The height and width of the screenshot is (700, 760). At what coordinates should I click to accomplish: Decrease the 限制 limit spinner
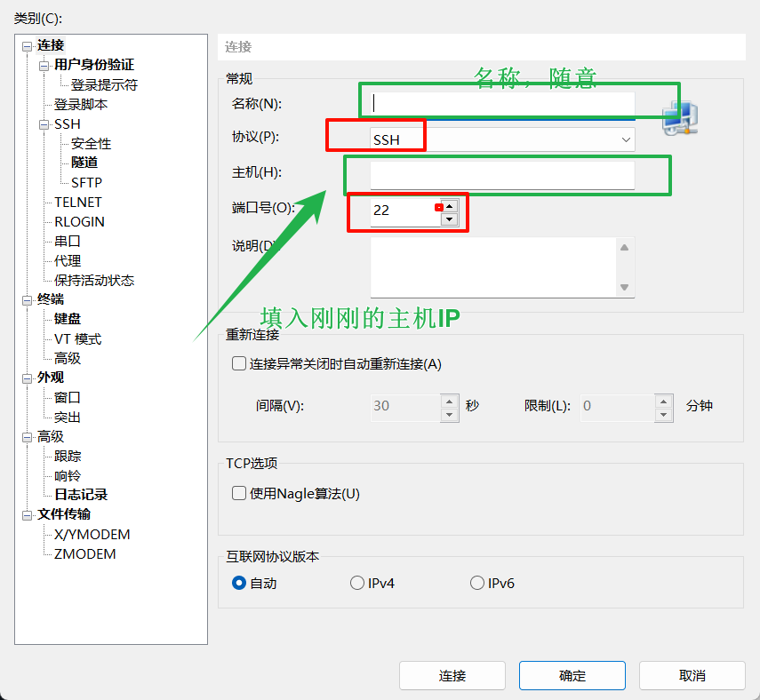click(x=663, y=415)
